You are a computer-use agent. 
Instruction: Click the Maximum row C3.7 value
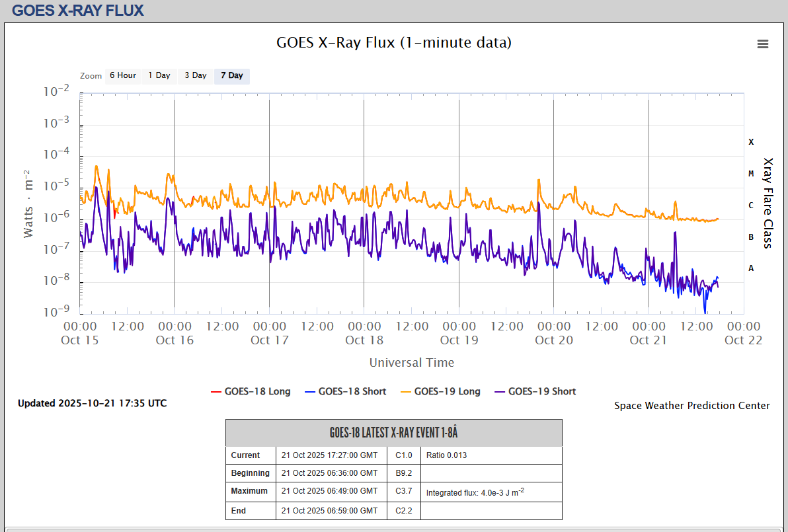(x=404, y=491)
